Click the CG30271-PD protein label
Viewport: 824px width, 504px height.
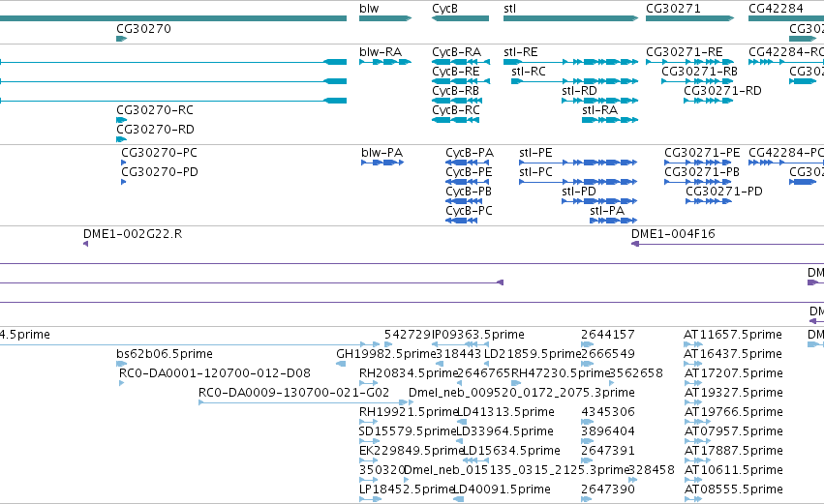tap(724, 193)
